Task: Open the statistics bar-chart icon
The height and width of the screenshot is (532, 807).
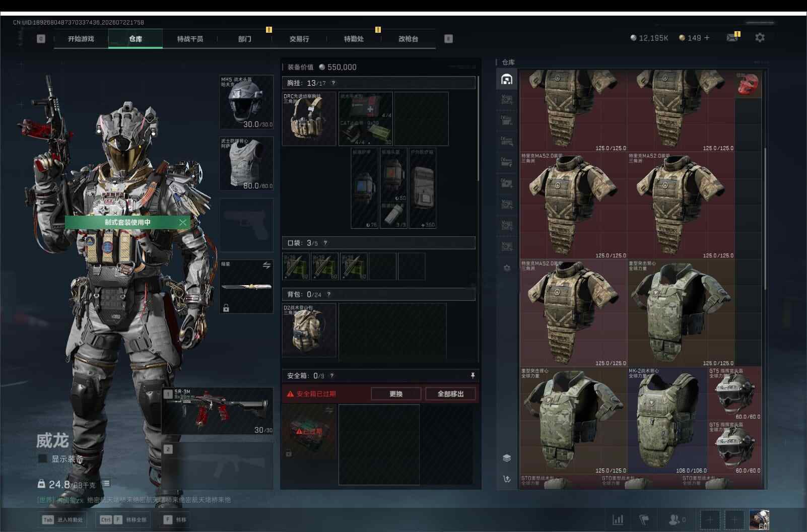Action: coord(618,519)
